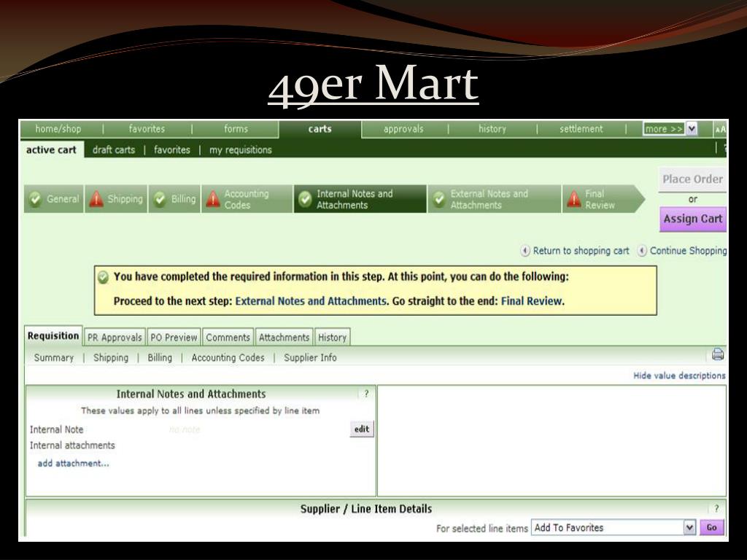Open the Attachments tab
This screenshot has width=747, height=560.
click(x=285, y=337)
